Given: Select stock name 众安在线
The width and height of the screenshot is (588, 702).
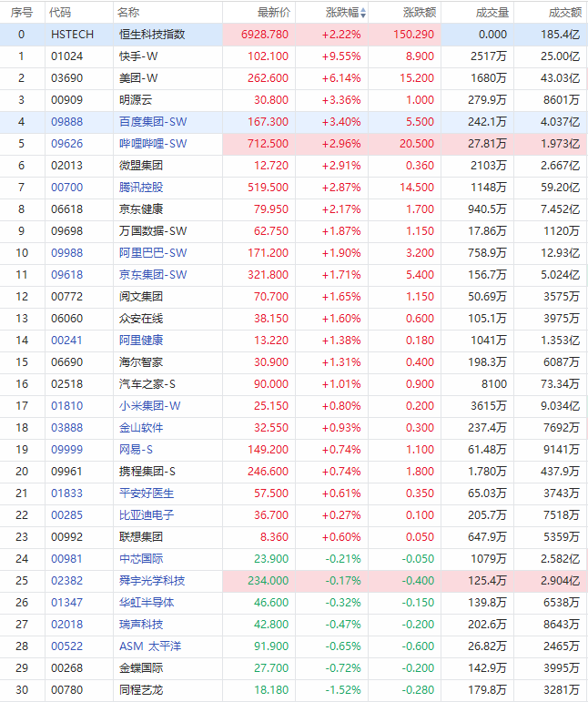Looking at the screenshot, I should tap(141, 319).
